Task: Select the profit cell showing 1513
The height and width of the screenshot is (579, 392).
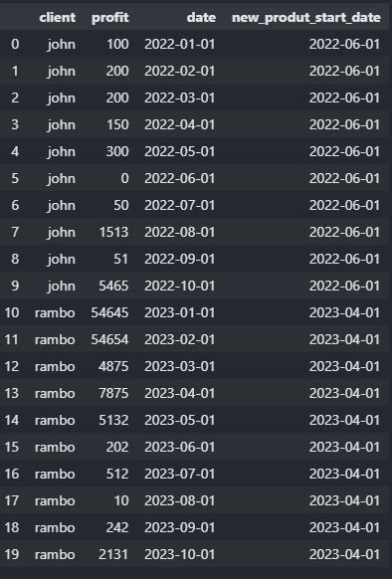Action: point(113,232)
